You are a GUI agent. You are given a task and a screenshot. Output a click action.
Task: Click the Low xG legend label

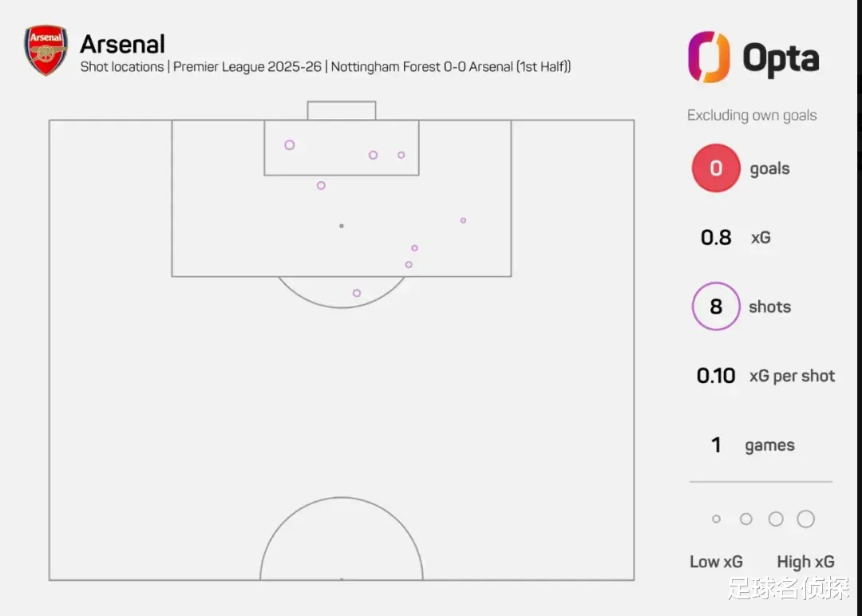click(x=716, y=562)
